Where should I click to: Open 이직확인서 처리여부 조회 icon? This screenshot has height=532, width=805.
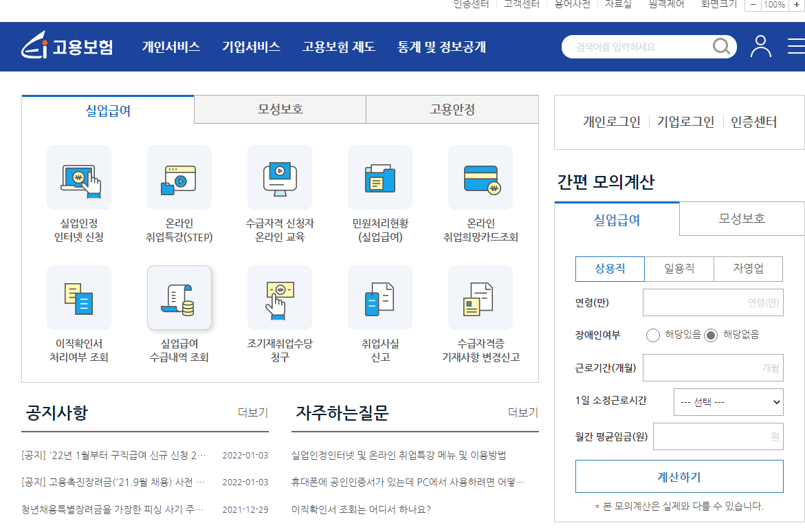click(79, 298)
